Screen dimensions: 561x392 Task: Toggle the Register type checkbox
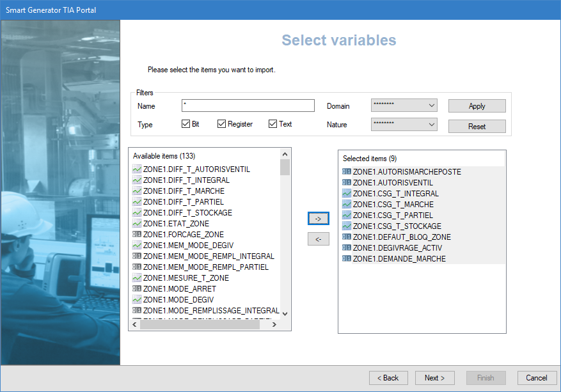click(x=222, y=124)
